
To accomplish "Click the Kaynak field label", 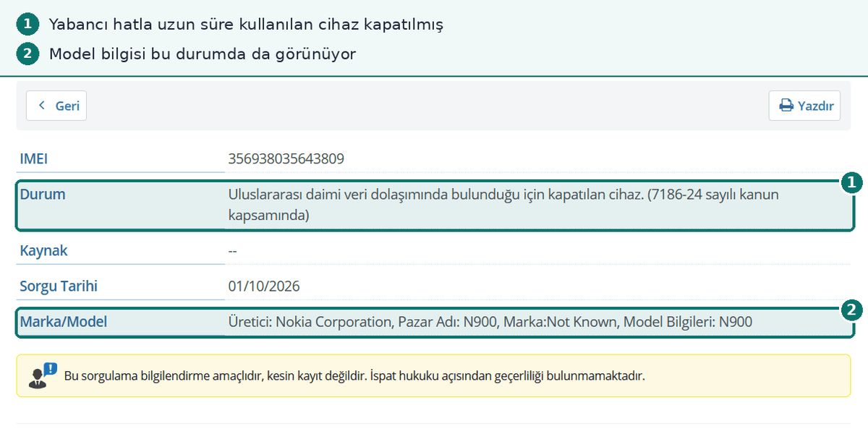I will tap(43, 251).
